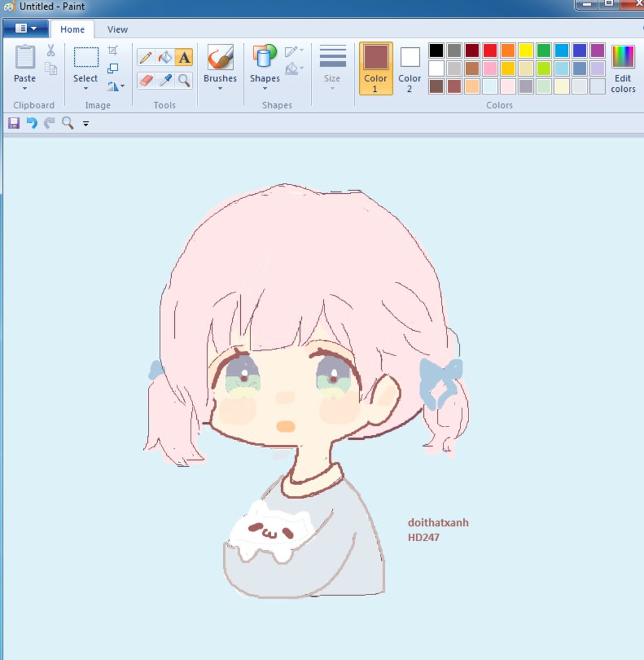
Task: Click the HD247 text on canvas
Action: click(x=424, y=537)
